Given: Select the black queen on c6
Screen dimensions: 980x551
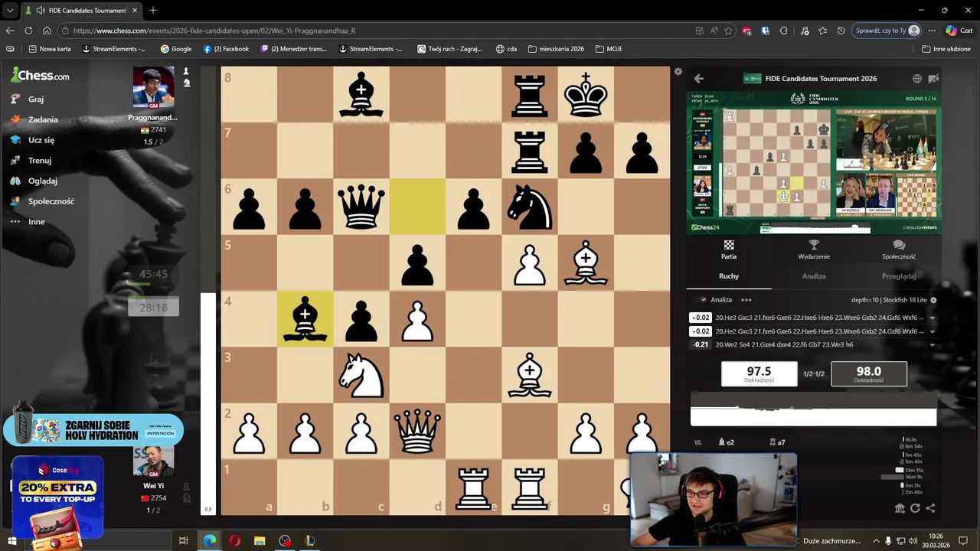Looking at the screenshot, I should pyautogui.click(x=361, y=207).
